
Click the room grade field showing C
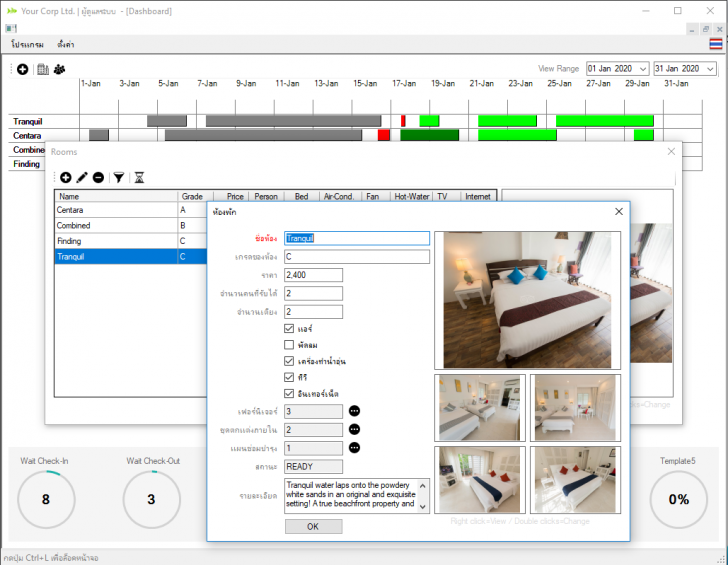[x=357, y=257]
